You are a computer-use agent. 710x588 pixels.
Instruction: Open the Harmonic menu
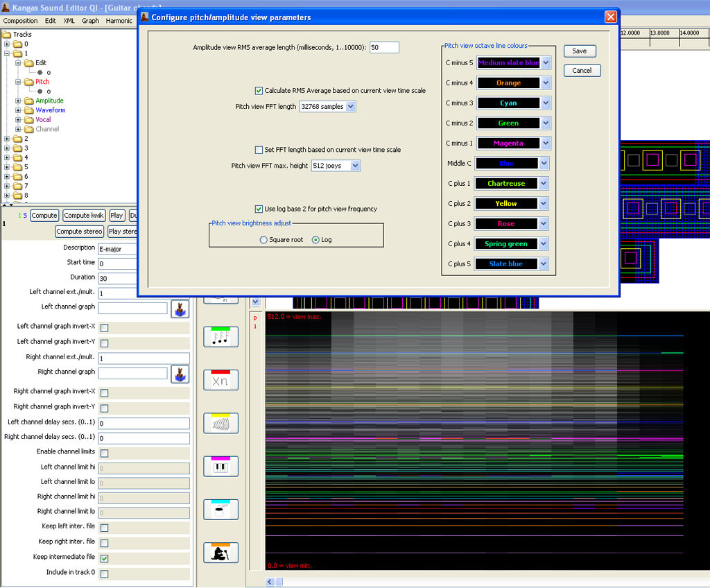(119, 21)
